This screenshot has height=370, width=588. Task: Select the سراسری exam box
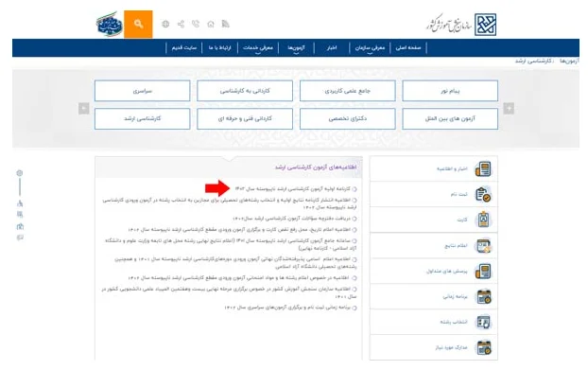point(143,91)
